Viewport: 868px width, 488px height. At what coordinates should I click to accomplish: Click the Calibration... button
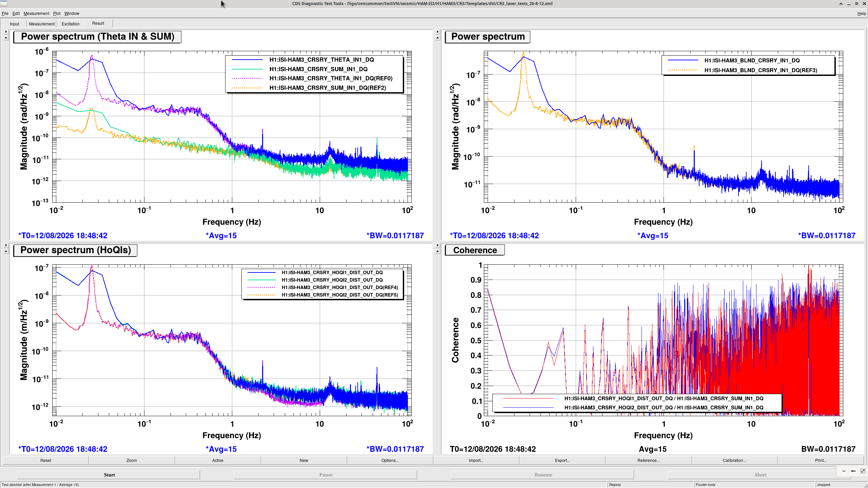[734, 460]
